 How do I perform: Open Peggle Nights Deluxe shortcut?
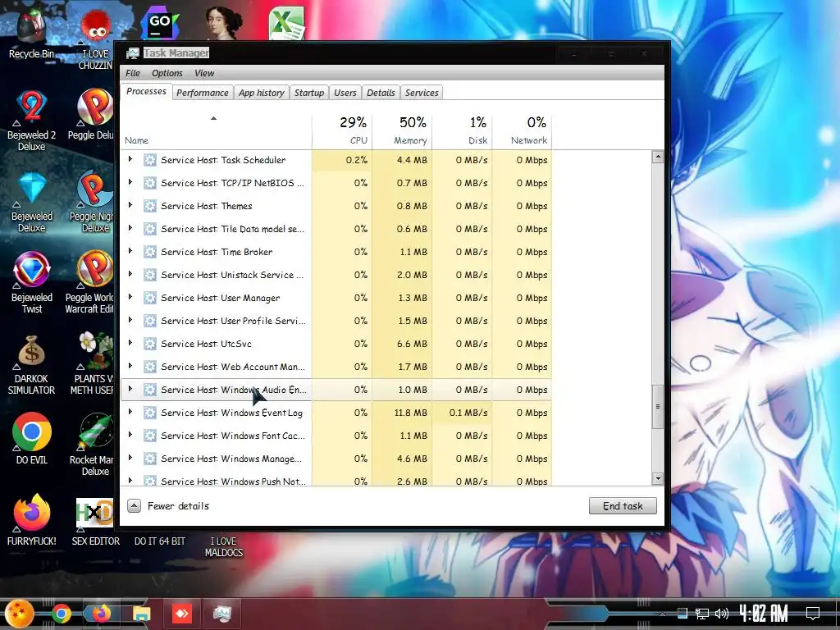(92, 202)
